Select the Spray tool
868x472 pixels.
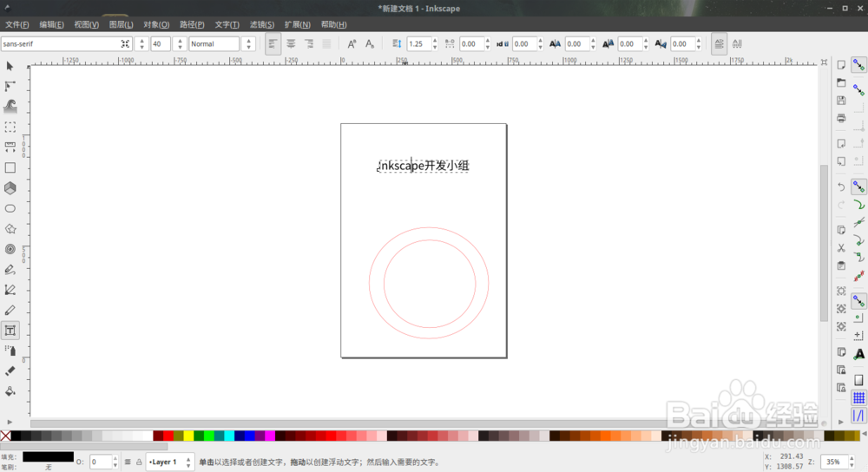(10, 351)
